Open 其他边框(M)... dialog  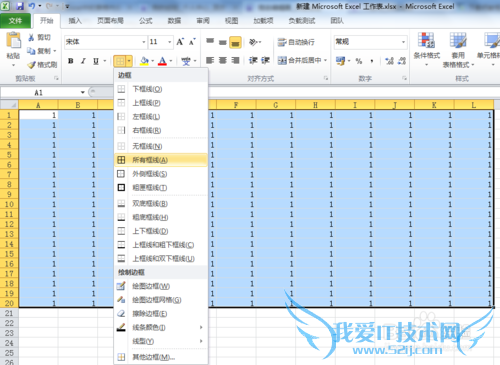[161, 357]
